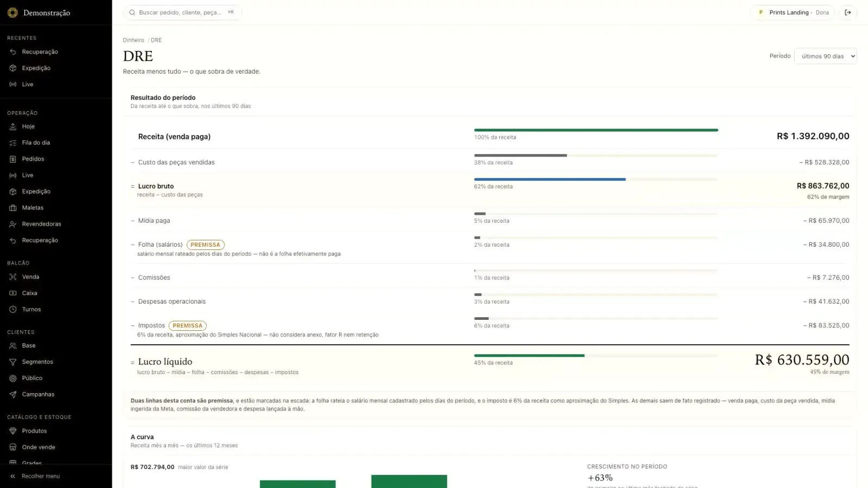Click Despesas operacionais row label

(x=172, y=301)
